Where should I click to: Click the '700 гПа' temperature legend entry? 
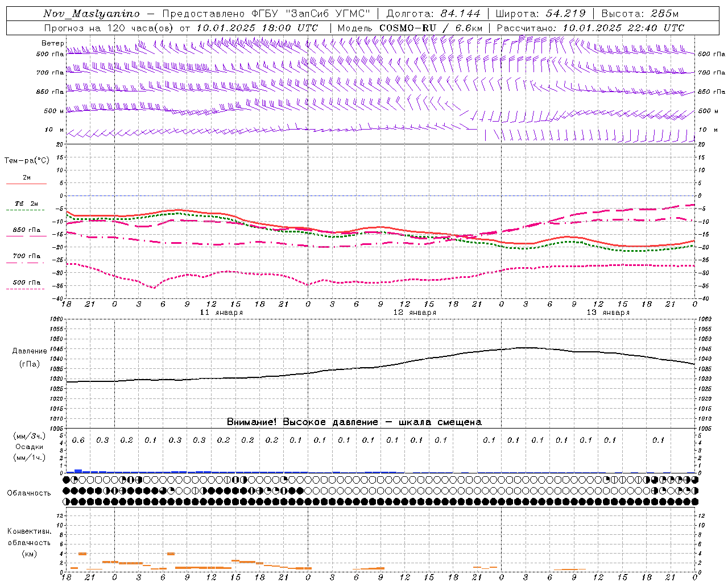(26, 256)
